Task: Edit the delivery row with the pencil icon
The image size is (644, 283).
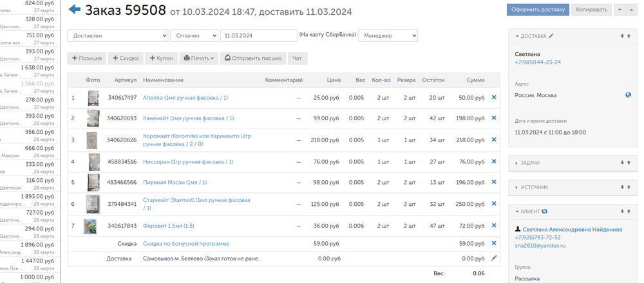Action: 494,258
